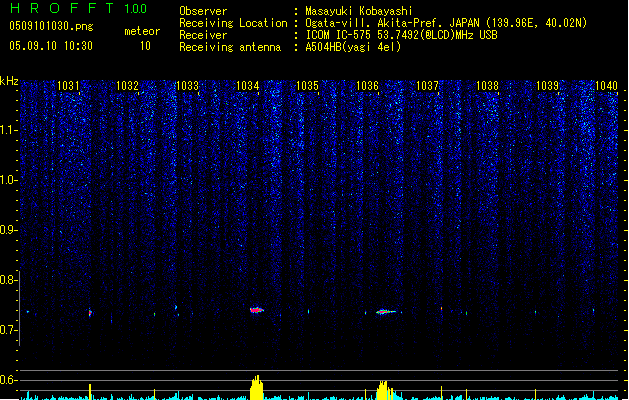
Task: Click the 1037 time marker
Action: 427,85
